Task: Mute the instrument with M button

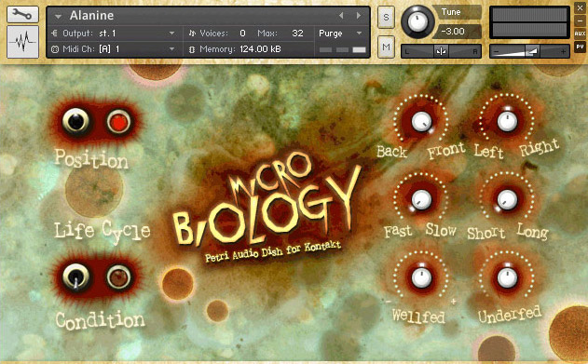Action: point(386,47)
